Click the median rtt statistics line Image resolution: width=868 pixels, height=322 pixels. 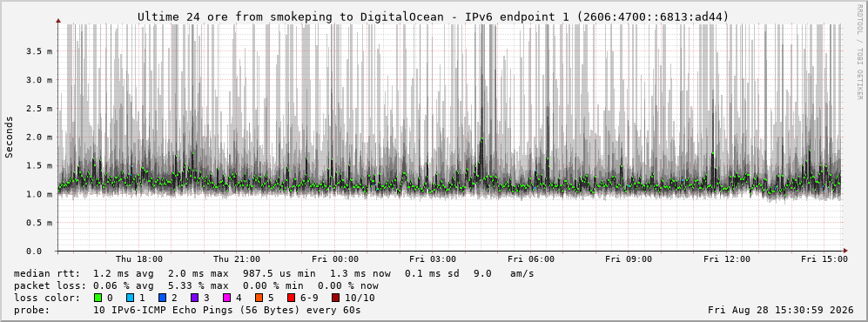point(273,273)
